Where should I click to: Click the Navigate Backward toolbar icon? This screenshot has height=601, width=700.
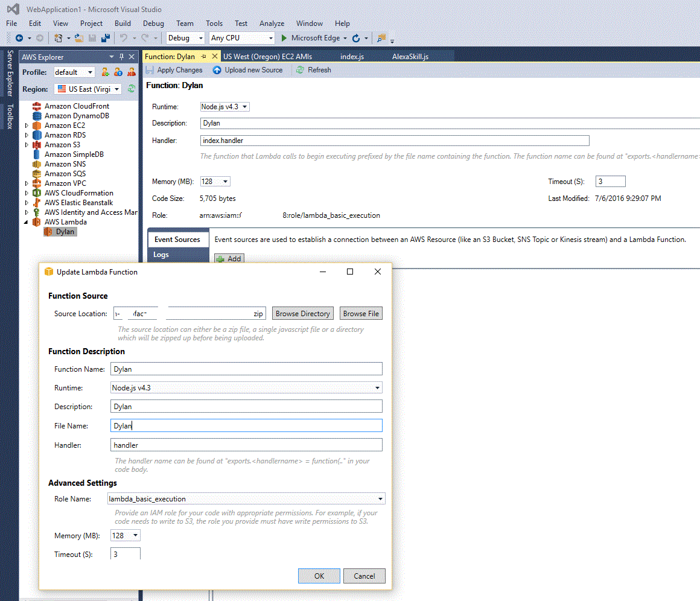(19, 39)
